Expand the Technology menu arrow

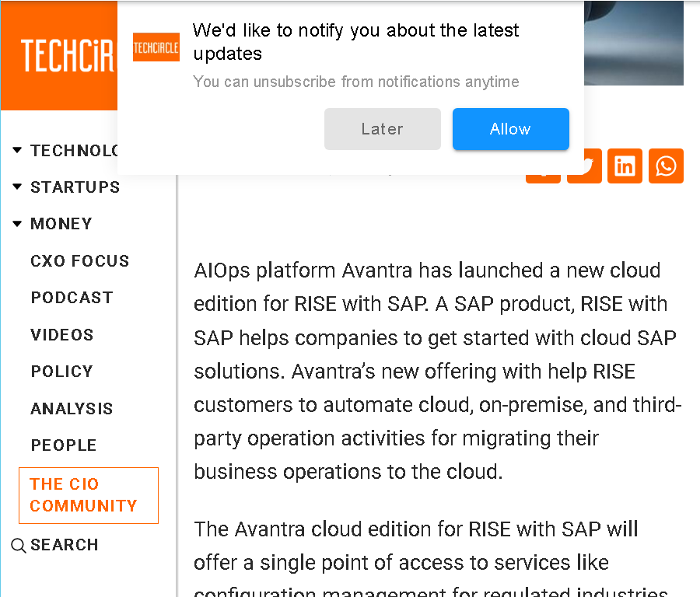coord(17,150)
